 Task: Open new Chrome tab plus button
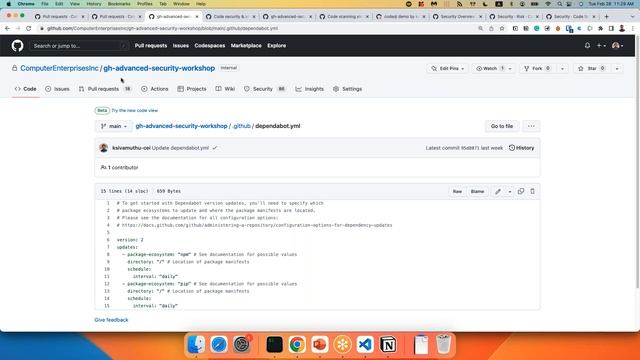607,17
